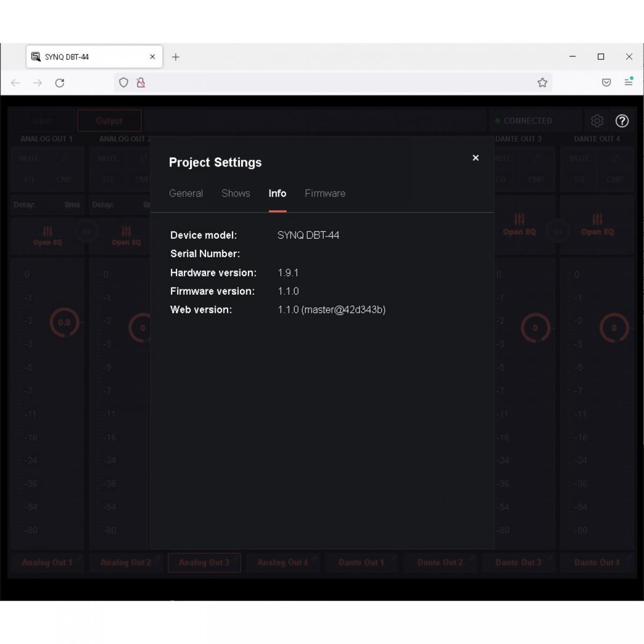
Task: Open a new browser tab
Action: (x=175, y=57)
